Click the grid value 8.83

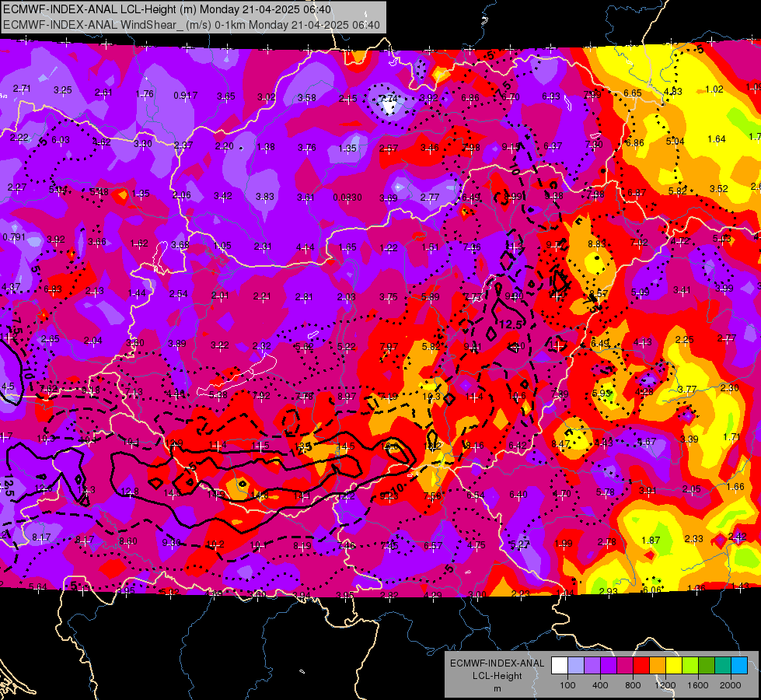tap(597, 244)
